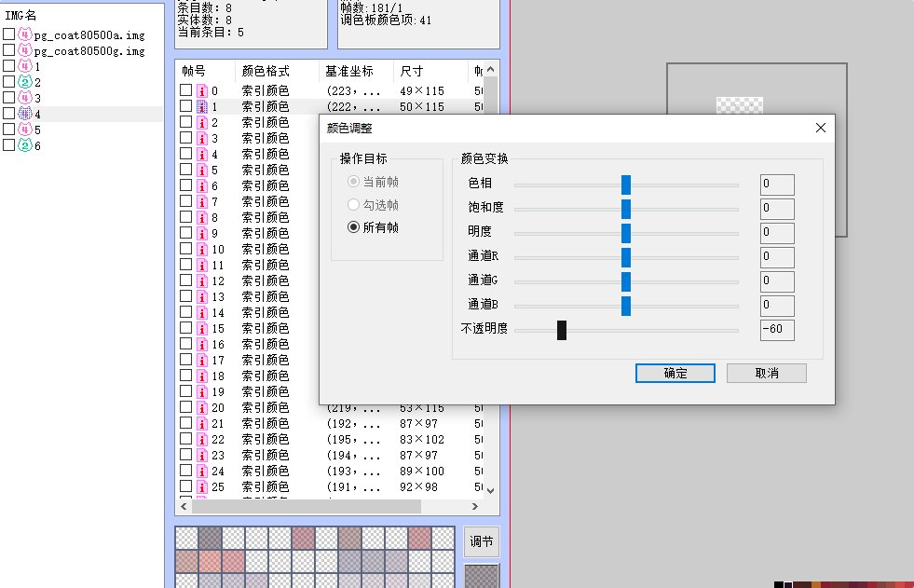This screenshot has height=588, width=914.
Task: Click the icon of IMG entry 3
Action: [24, 97]
